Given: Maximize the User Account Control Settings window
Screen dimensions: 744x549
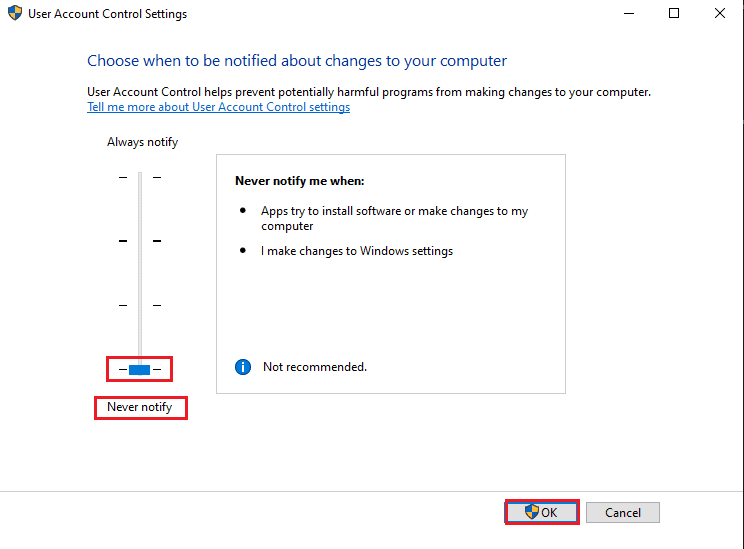Looking at the screenshot, I should pyautogui.click(x=674, y=14).
